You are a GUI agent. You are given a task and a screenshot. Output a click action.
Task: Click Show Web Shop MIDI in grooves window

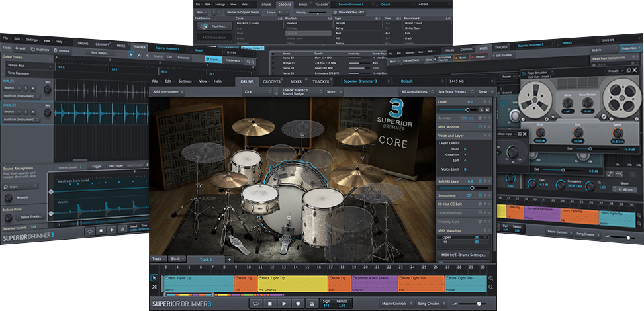click(x=350, y=13)
